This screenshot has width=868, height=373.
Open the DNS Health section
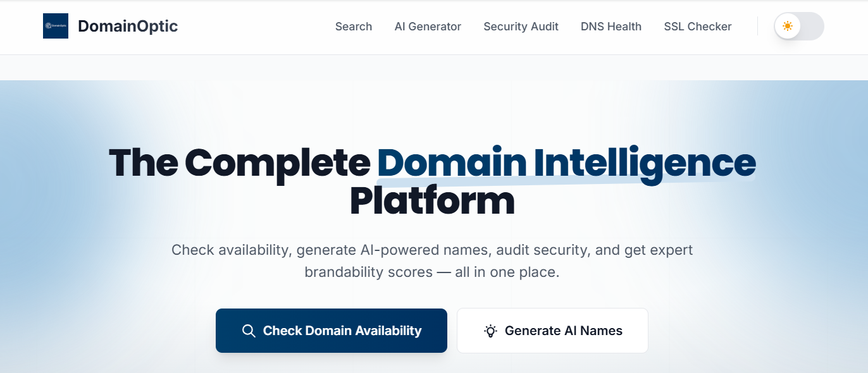click(x=611, y=27)
